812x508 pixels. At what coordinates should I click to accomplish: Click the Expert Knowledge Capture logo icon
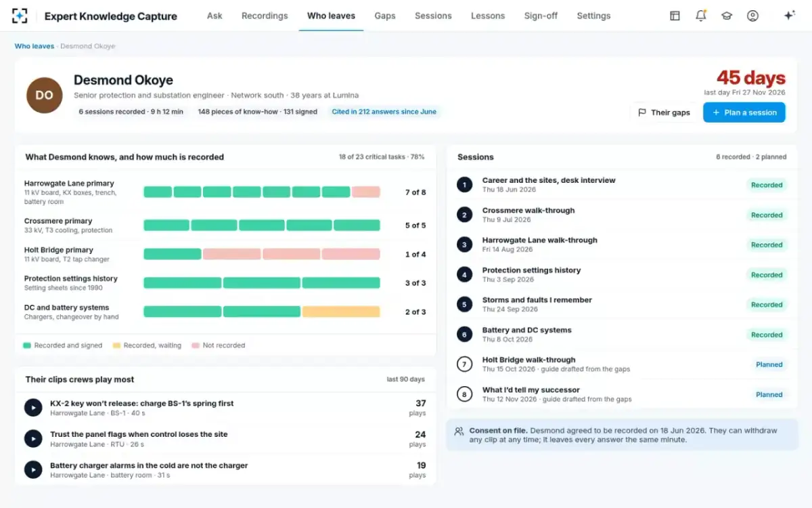[20, 16]
